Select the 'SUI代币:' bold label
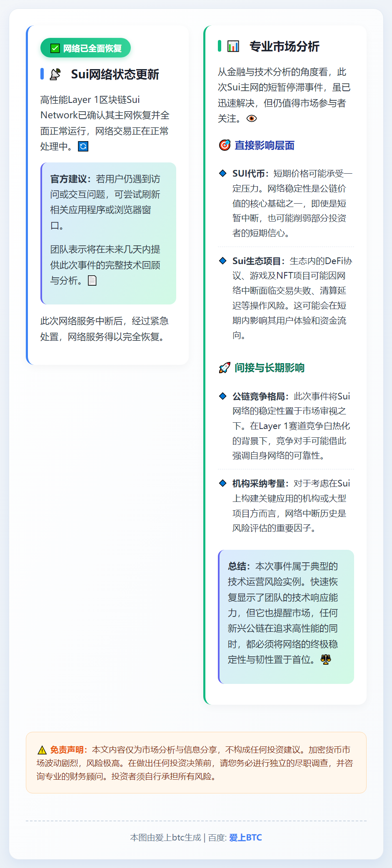Screen dimensions: 392x868 251,173
